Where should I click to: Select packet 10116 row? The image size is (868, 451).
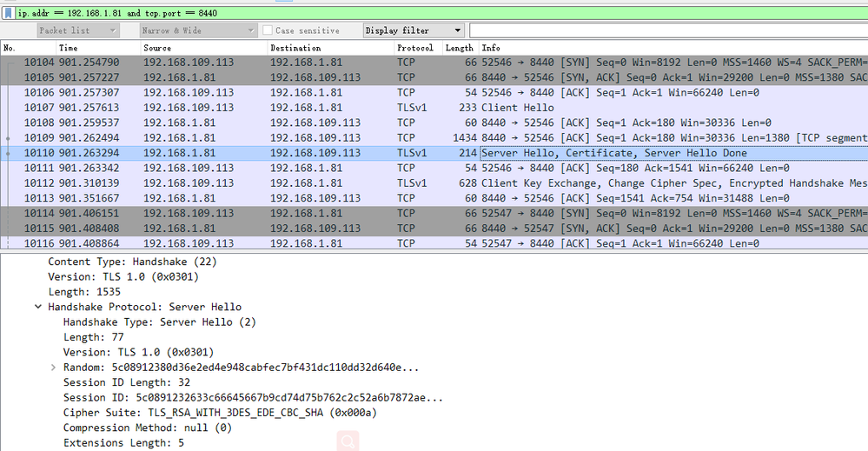click(x=434, y=243)
